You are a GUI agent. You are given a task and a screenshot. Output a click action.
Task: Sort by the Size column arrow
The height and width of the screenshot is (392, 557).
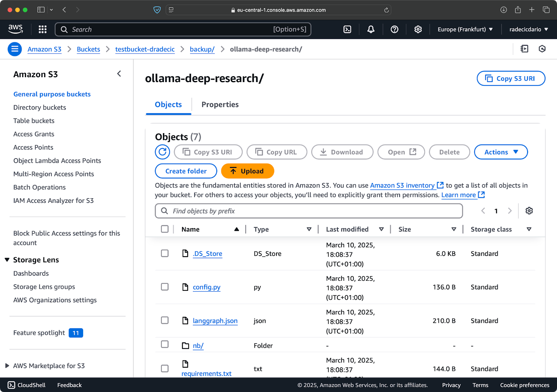454,229
